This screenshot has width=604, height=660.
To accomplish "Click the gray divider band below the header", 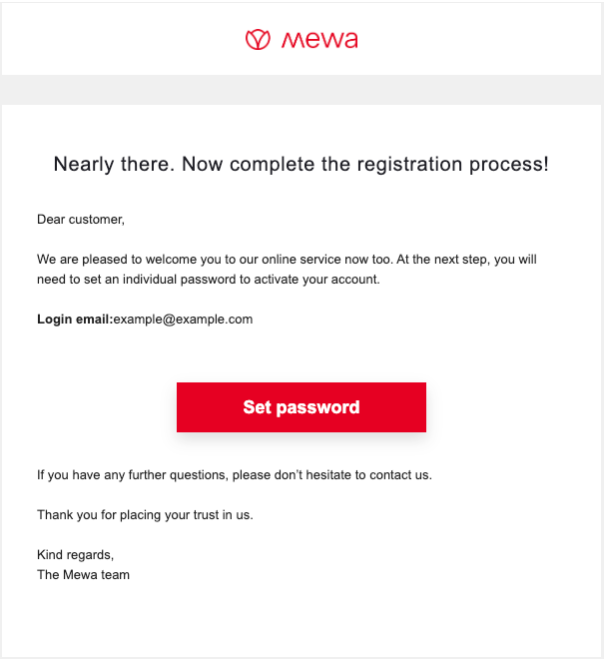I will [x=302, y=90].
